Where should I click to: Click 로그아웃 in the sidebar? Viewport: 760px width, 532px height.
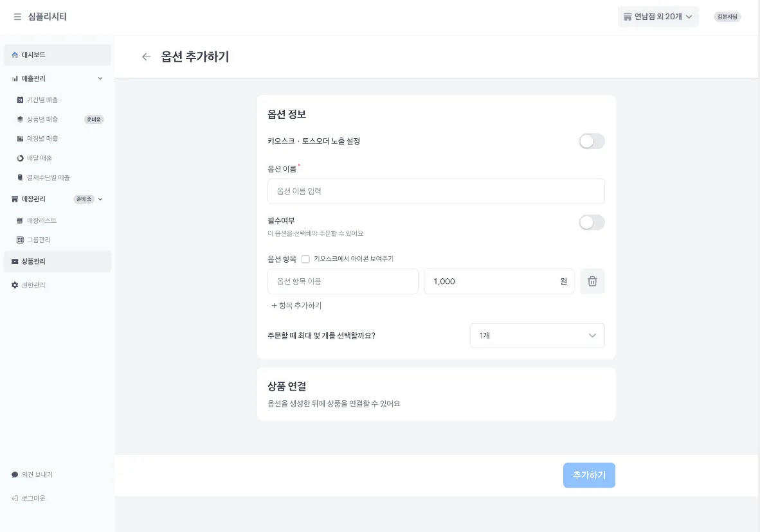pos(33,498)
